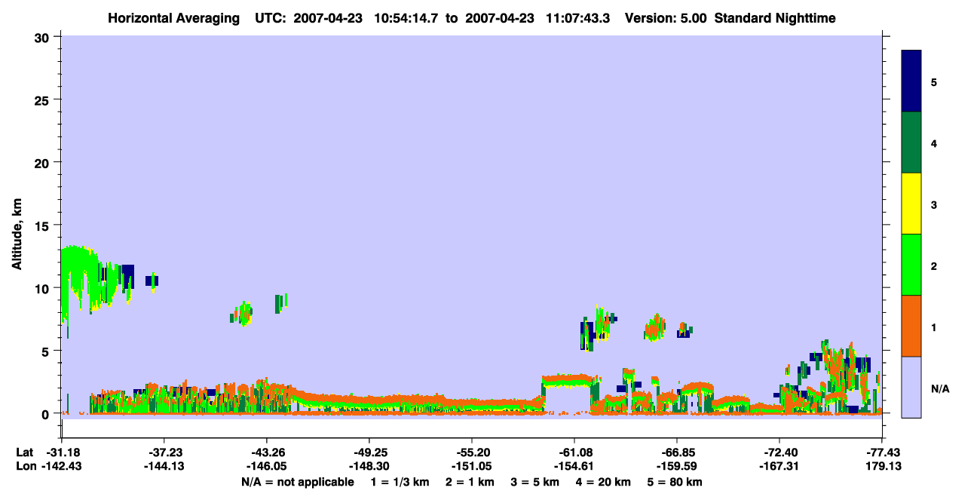Click the longitude value '-148.30'
This screenshot has height=503, width=980.
pyautogui.click(x=369, y=467)
